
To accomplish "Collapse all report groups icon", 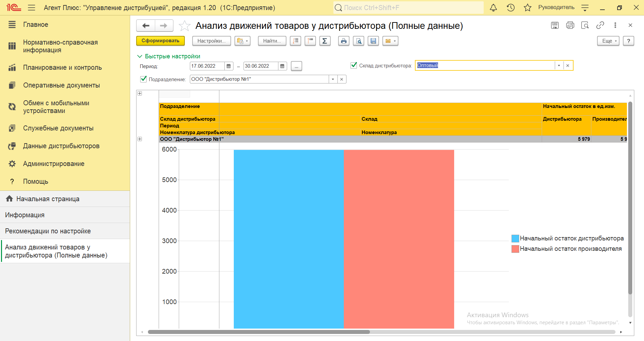I will (310, 41).
